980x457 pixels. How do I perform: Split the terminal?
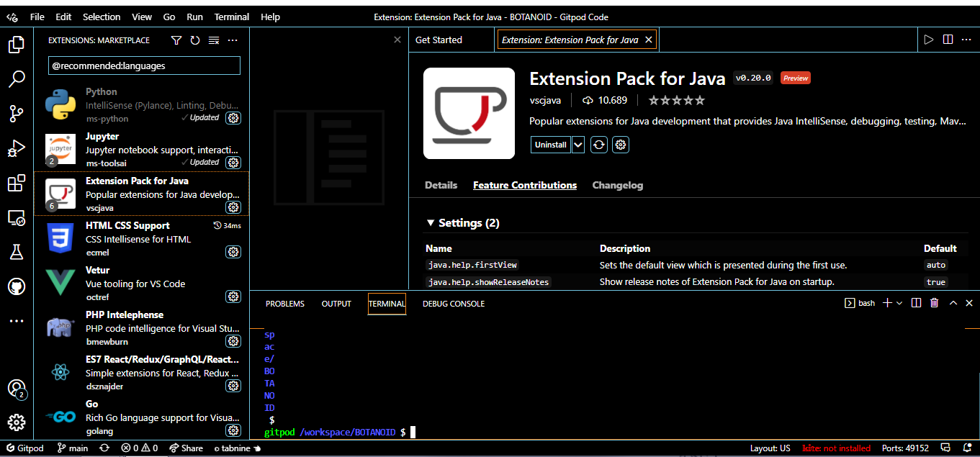tap(916, 303)
